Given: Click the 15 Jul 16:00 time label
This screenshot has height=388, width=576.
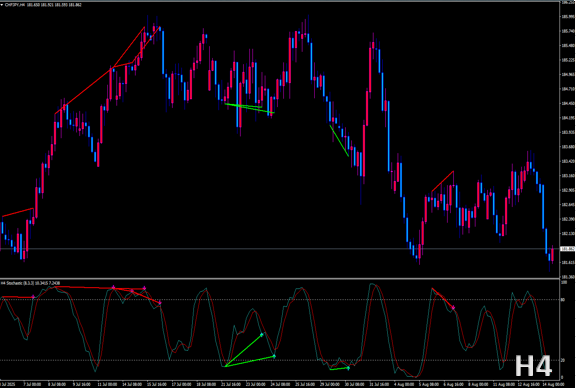Looking at the screenshot, I should tap(157, 384).
